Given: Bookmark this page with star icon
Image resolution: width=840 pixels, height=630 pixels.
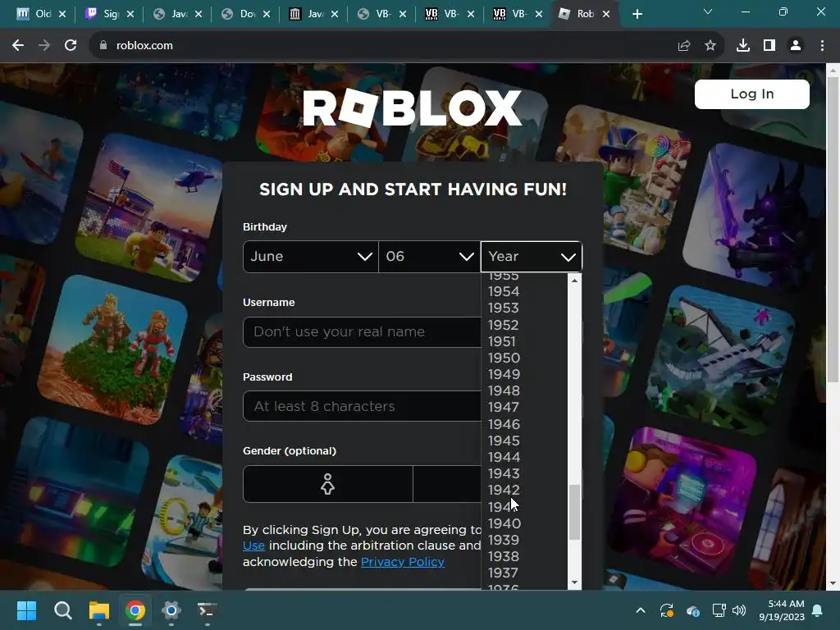Looking at the screenshot, I should pos(710,46).
